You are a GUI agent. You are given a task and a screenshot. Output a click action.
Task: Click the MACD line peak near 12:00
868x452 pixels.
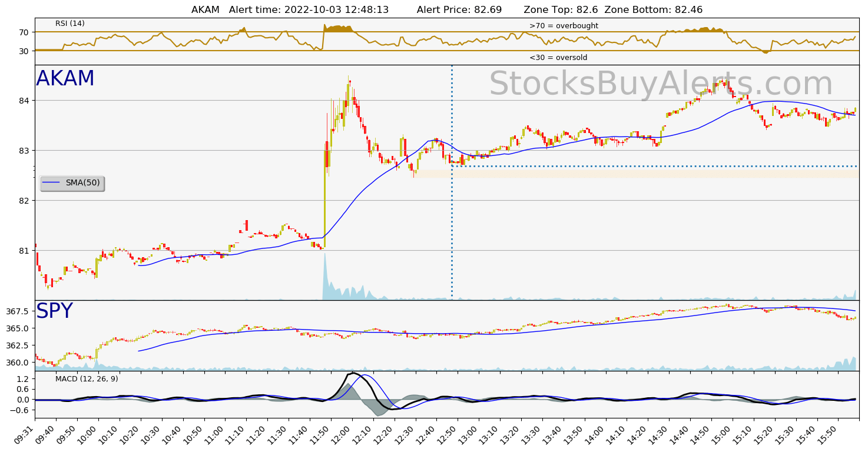[x=352, y=373]
